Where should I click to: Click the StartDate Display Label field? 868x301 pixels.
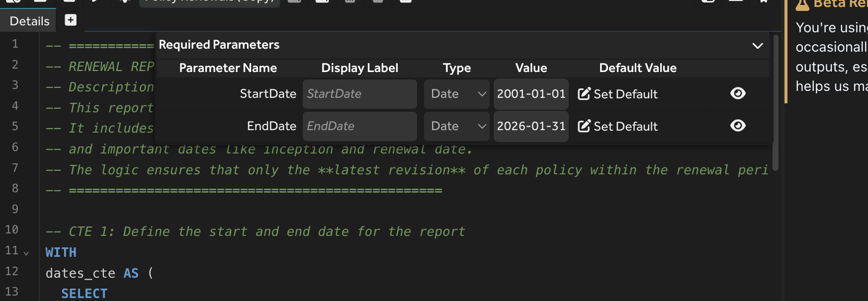point(359,94)
